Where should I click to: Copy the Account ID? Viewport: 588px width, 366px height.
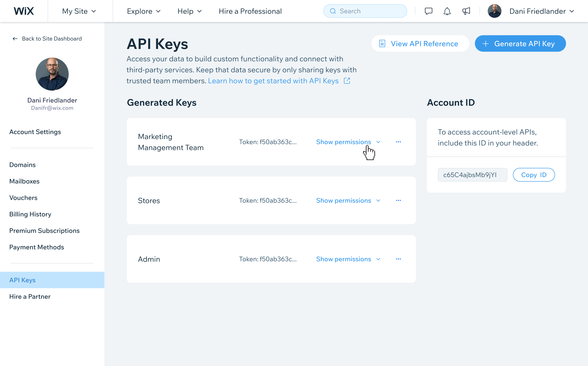(534, 175)
